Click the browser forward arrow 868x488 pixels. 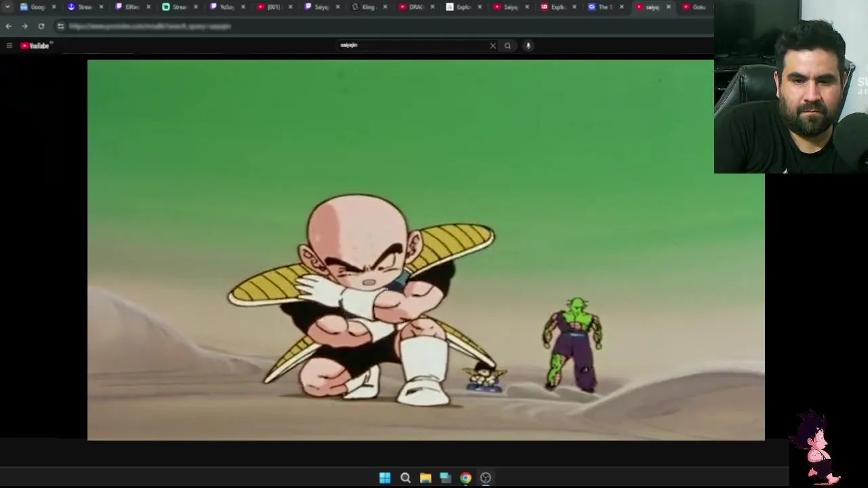24,26
